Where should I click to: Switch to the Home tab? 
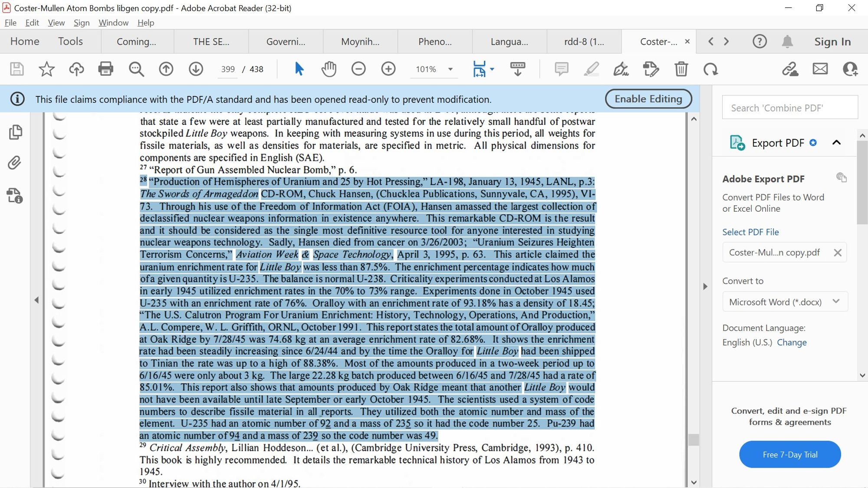[25, 42]
